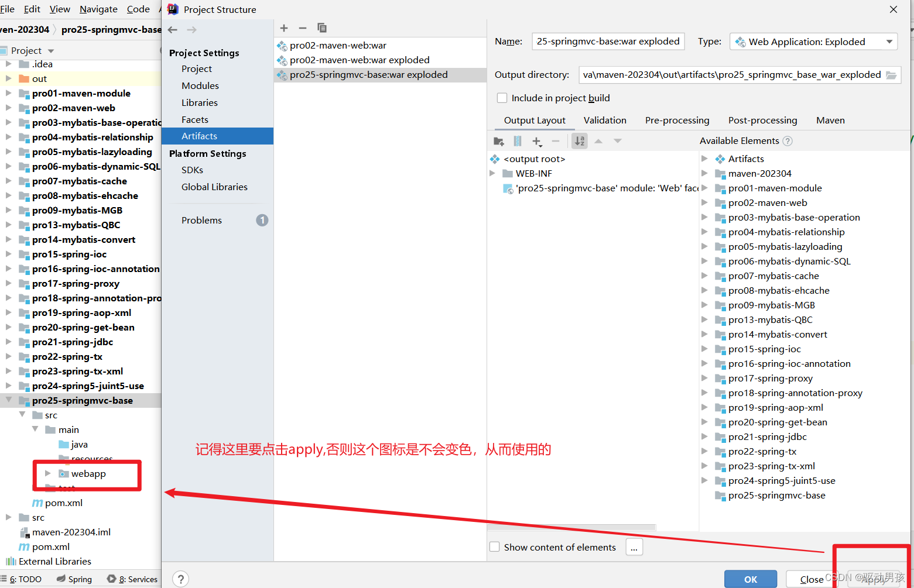914x588 pixels.
Task: Create archive icon in Output Layout toolbar
Action: 518,141
